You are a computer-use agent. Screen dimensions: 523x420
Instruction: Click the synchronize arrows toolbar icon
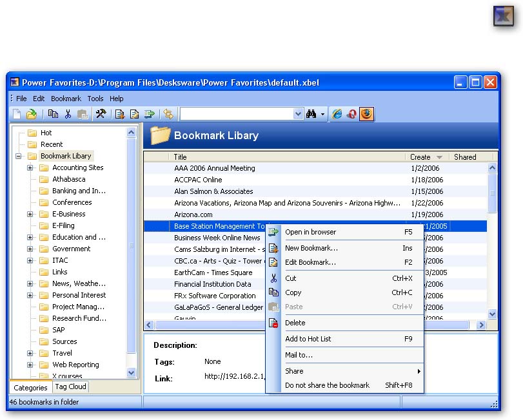pyautogui.click(x=168, y=114)
